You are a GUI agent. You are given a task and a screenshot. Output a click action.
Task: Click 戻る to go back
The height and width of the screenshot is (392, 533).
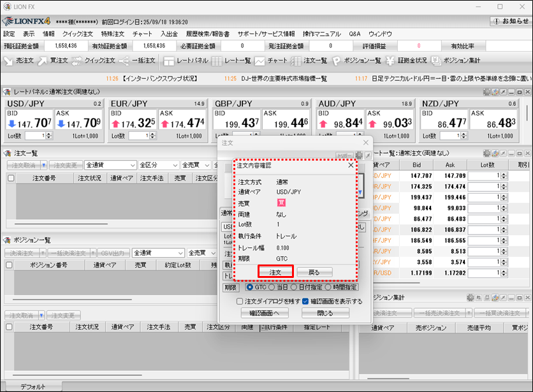(x=315, y=272)
